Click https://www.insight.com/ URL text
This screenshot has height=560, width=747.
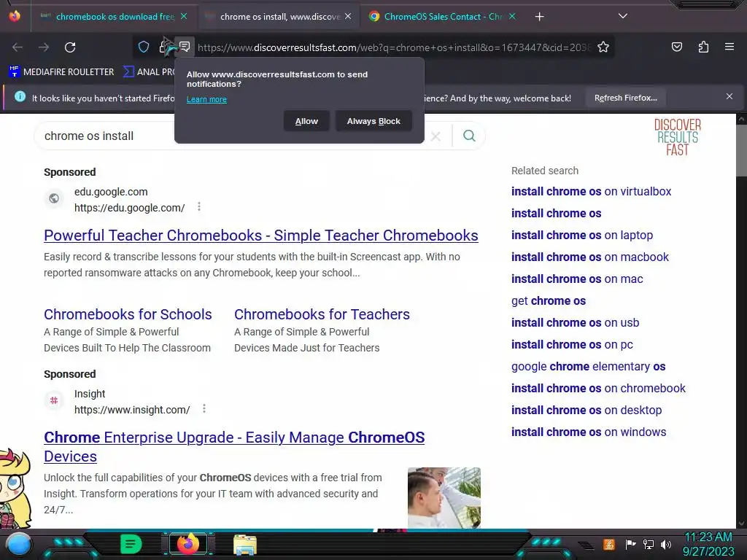click(x=132, y=410)
